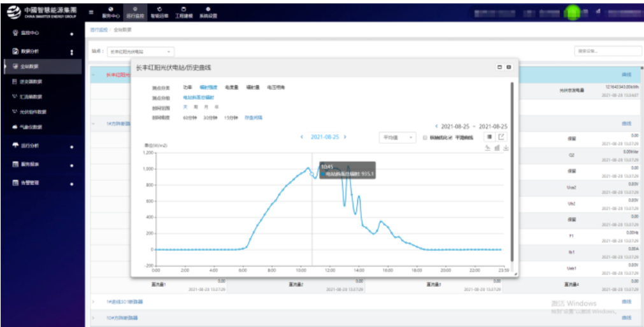This screenshot has height=327, width=644.
Task: Select the 辐射量 measurement category
Action: pos(253,87)
